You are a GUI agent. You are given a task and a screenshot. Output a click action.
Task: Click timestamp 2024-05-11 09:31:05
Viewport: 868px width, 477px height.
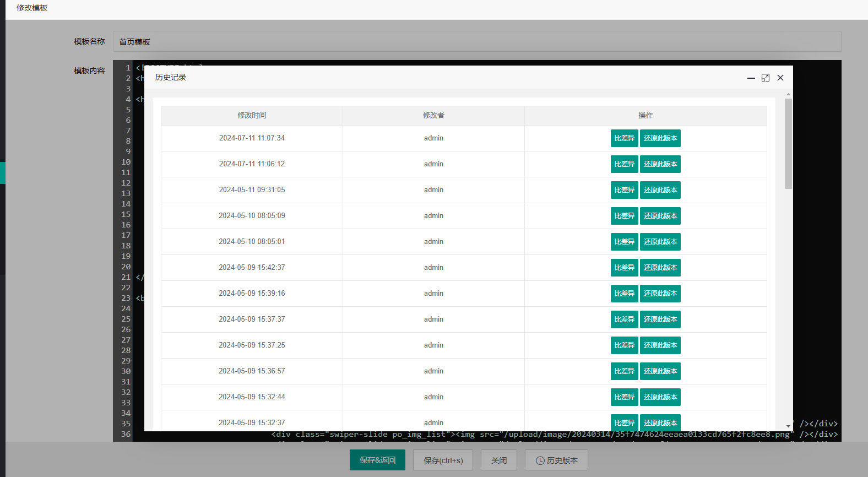pos(252,190)
